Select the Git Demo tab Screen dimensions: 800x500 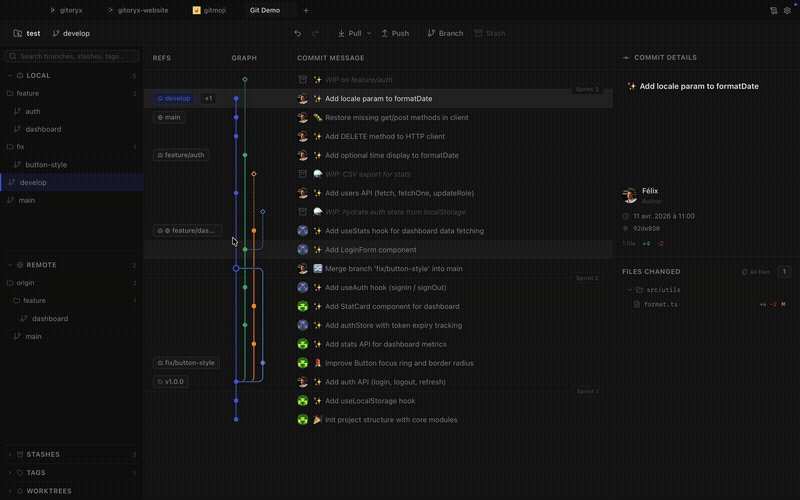point(265,10)
